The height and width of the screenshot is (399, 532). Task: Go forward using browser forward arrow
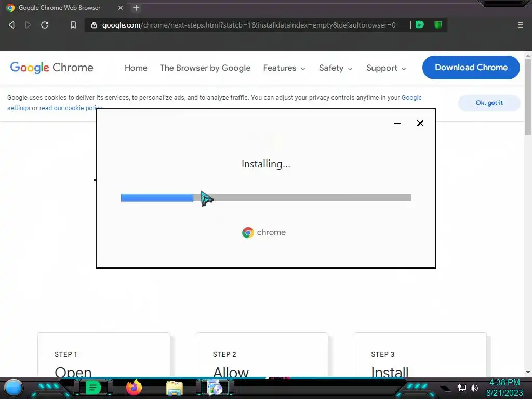(x=28, y=25)
